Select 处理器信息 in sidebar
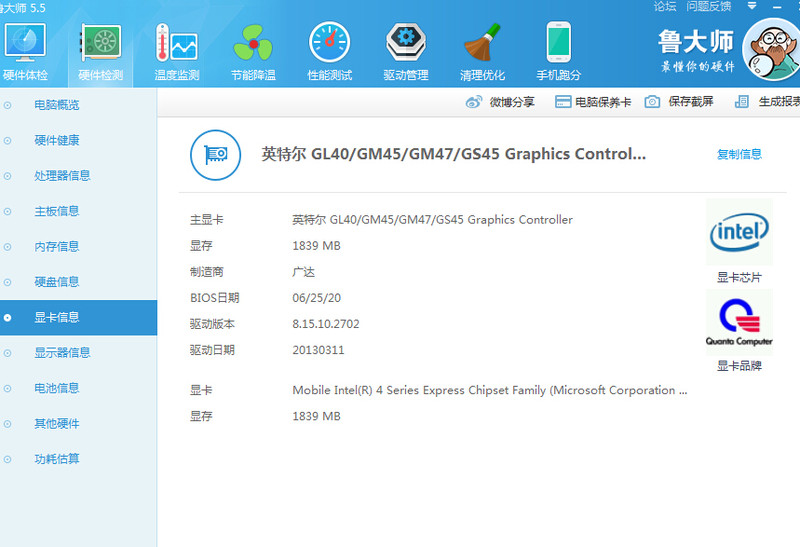This screenshot has height=547, width=800. point(78,176)
